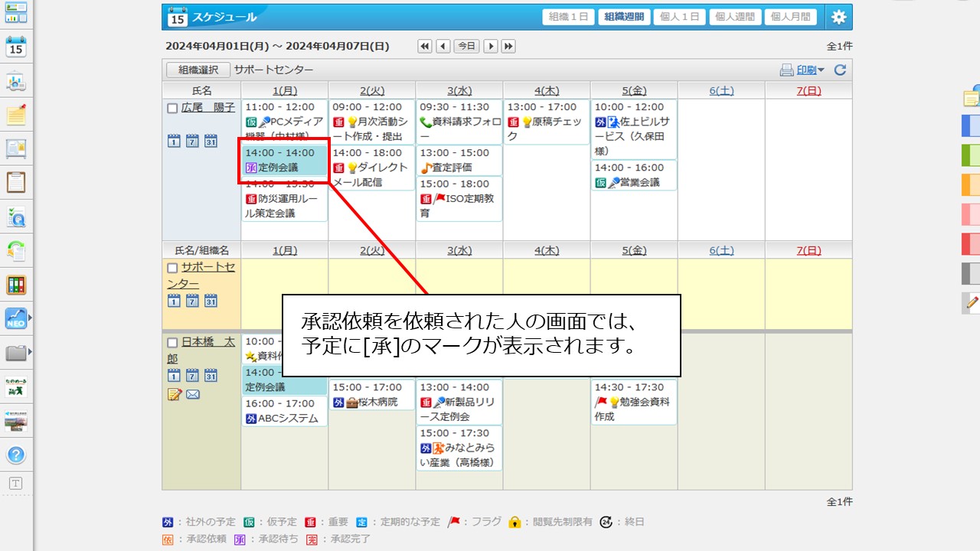Select the checkbox beside 日本橋 太郎
Viewport: 980px width, 551px height.
[172, 343]
